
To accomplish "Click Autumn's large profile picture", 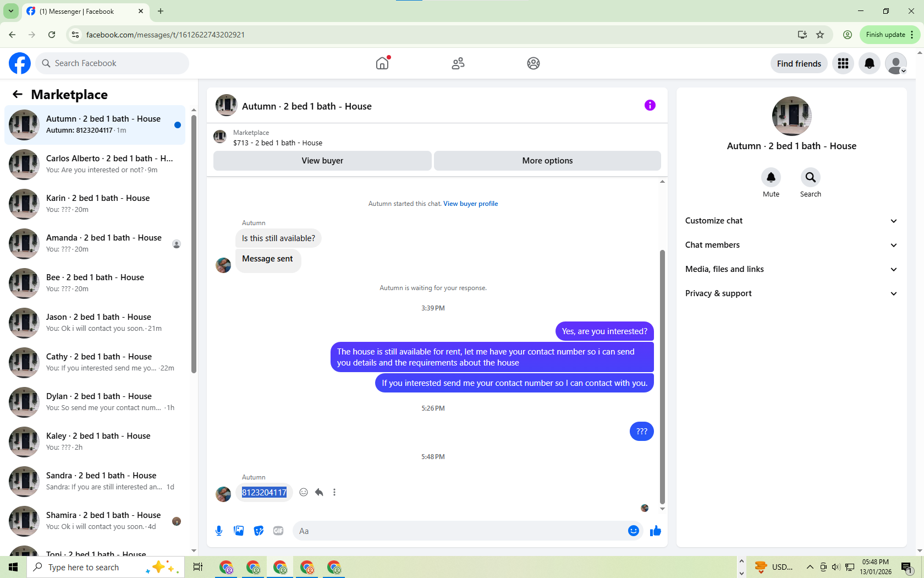I will click(x=791, y=116).
